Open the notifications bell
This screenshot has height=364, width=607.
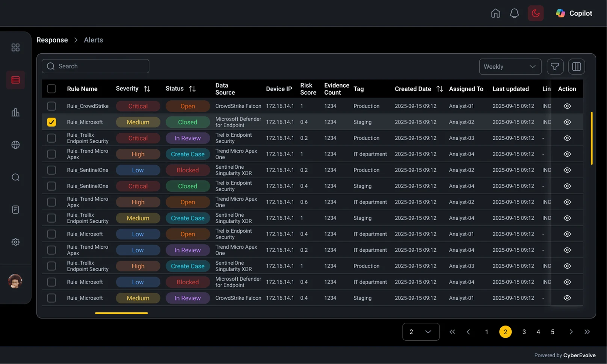coord(514,14)
